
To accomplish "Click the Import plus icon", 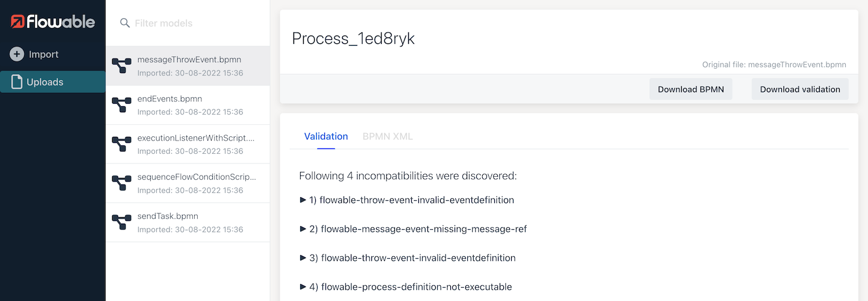I will point(17,54).
